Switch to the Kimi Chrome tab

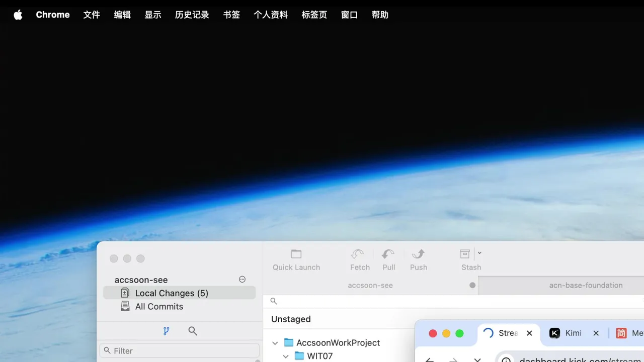[x=573, y=333]
